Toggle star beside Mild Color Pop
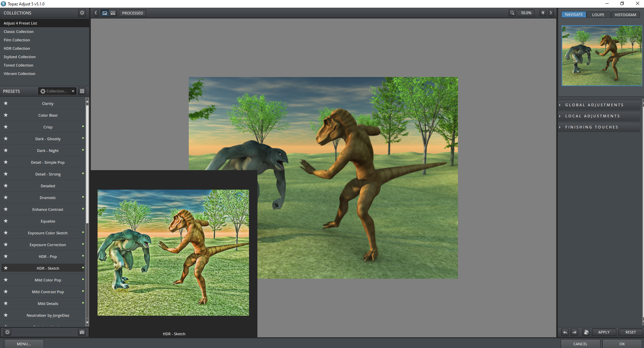This screenshot has width=644, height=348. [x=6, y=280]
